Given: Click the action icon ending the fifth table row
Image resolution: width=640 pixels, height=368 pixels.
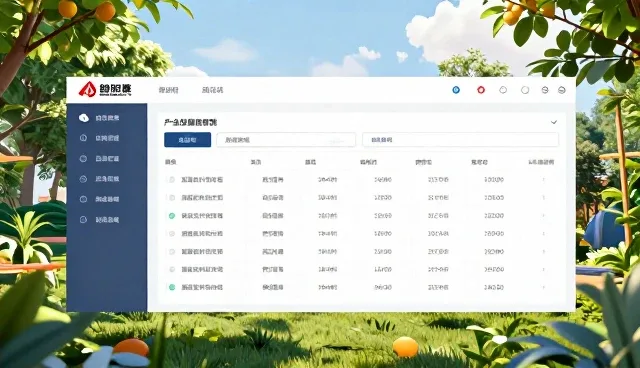Looking at the screenshot, I should tap(543, 251).
